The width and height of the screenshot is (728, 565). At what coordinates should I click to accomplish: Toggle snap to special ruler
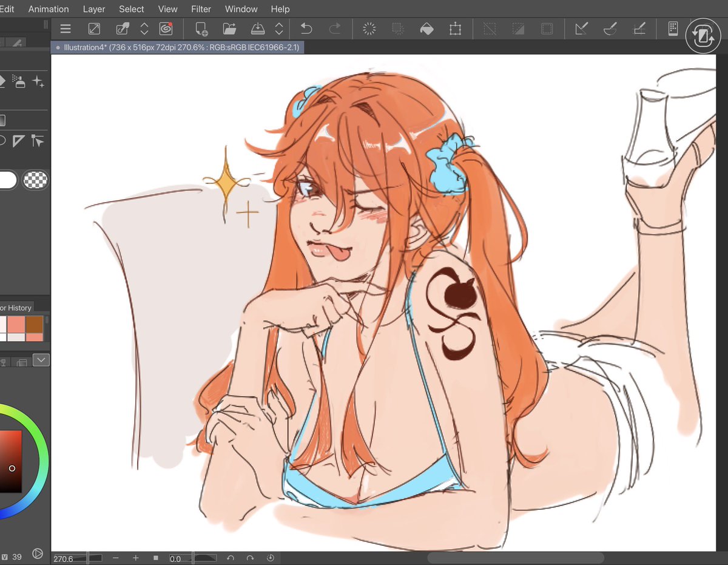tap(610, 29)
